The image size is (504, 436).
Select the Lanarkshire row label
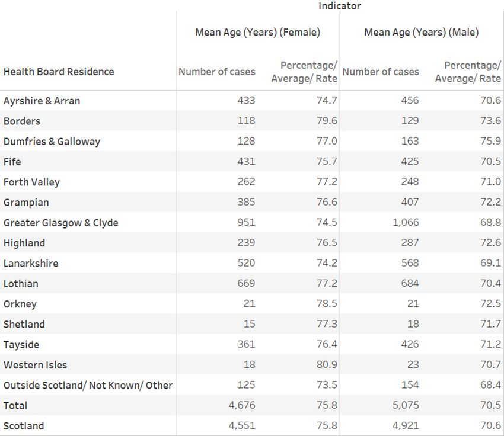click(x=31, y=263)
